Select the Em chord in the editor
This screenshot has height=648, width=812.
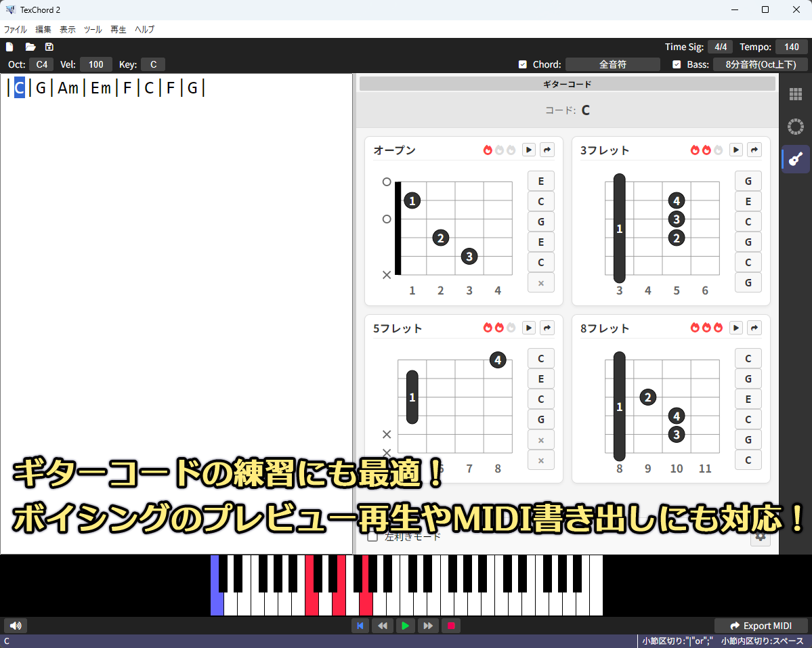101,88
